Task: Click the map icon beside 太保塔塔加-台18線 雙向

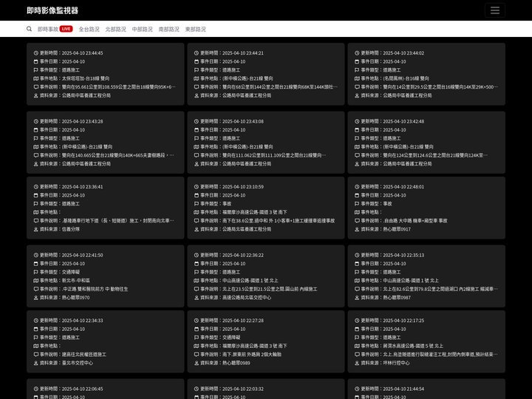Action: click(35, 78)
